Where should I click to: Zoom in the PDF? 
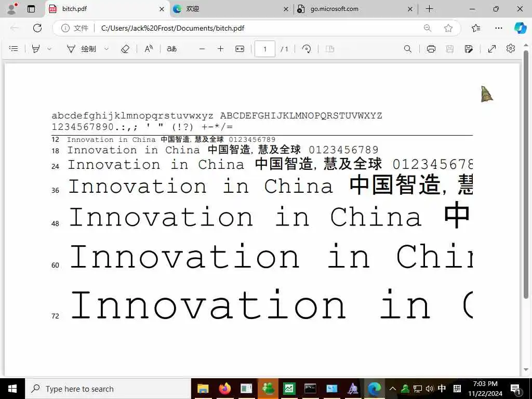point(220,49)
